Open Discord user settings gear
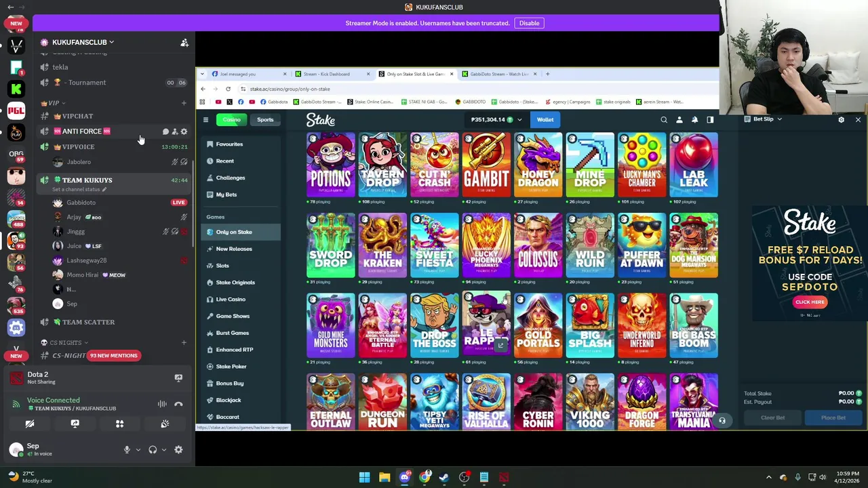This screenshot has width=868, height=488. tap(178, 449)
